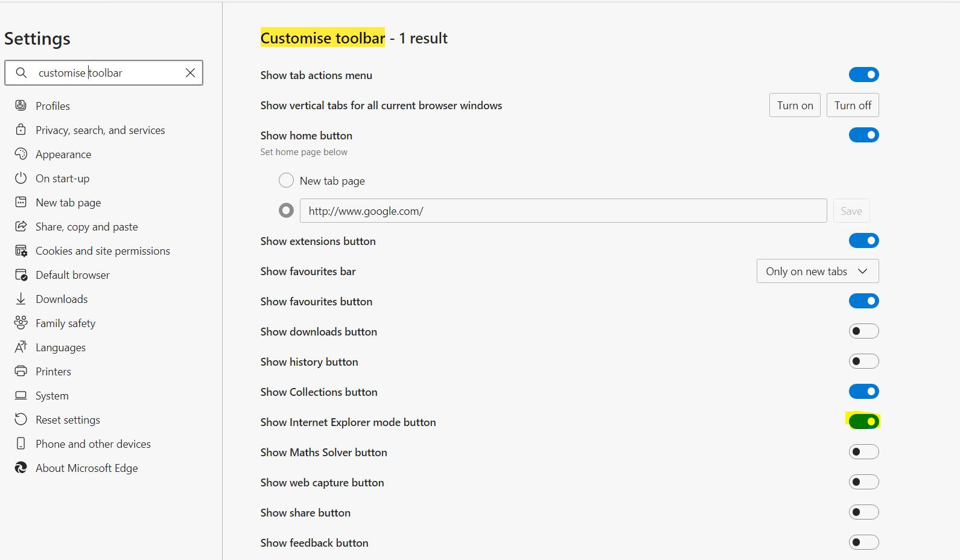Click the Microsoft Edge logo icon
Screen dimensions: 960x560
(x=21, y=468)
